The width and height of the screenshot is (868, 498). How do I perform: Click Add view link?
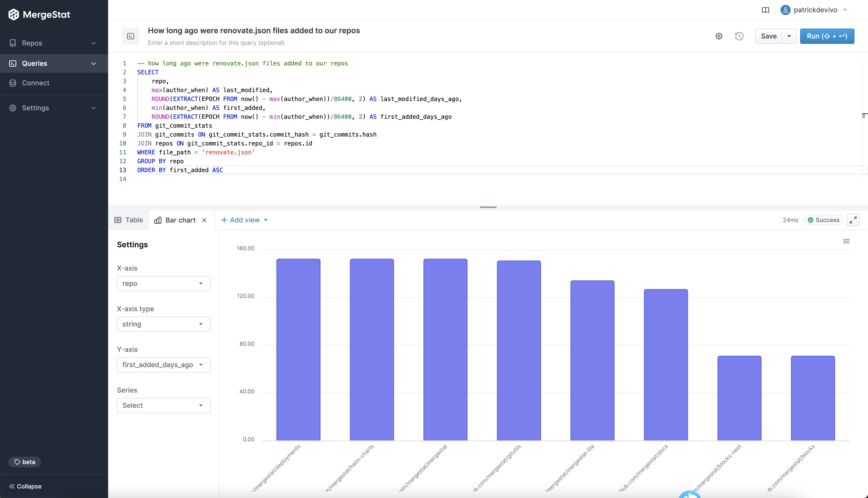244,220
